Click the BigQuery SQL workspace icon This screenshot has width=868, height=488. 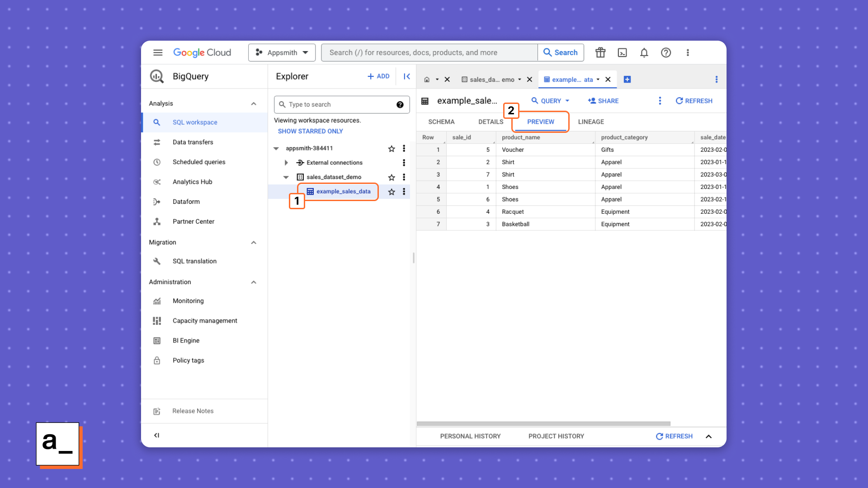157,122
